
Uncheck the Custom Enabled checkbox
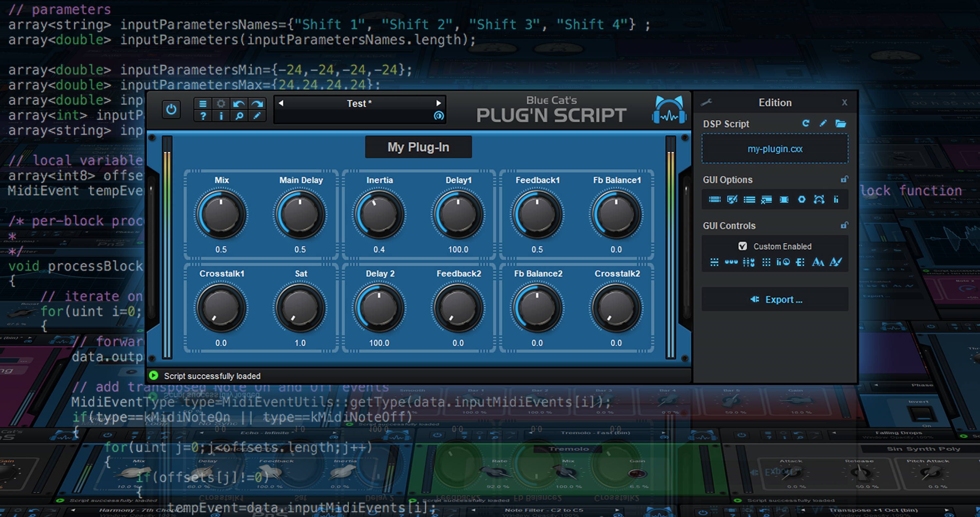pos(743,246)
